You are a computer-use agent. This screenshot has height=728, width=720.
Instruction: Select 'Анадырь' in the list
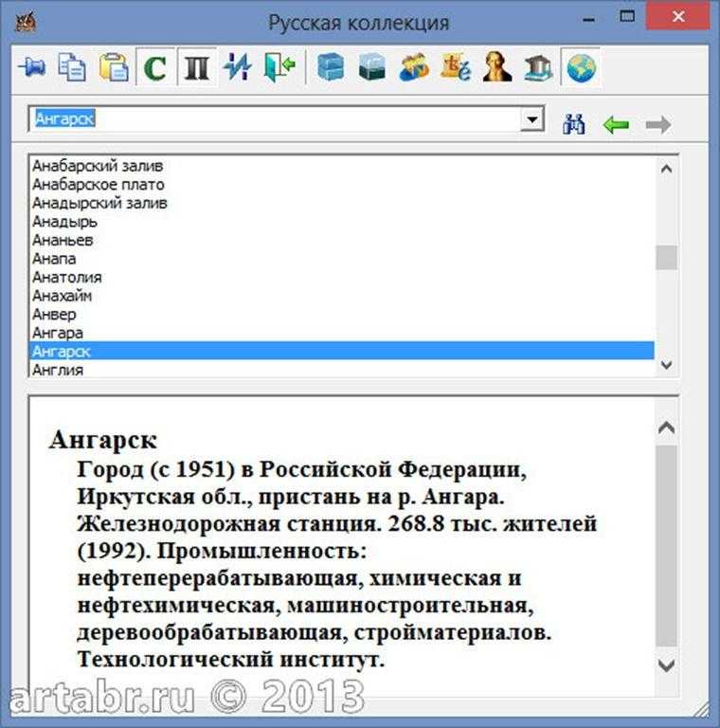[x=342, y=222]
